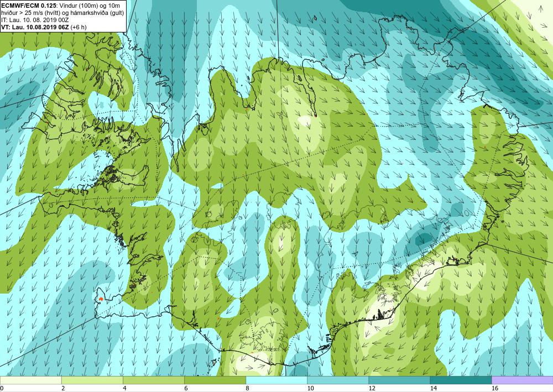Click the purple legend swatch above 16 m/s
The height and width of the screenshot is (392, 553).
pos(523,380)
